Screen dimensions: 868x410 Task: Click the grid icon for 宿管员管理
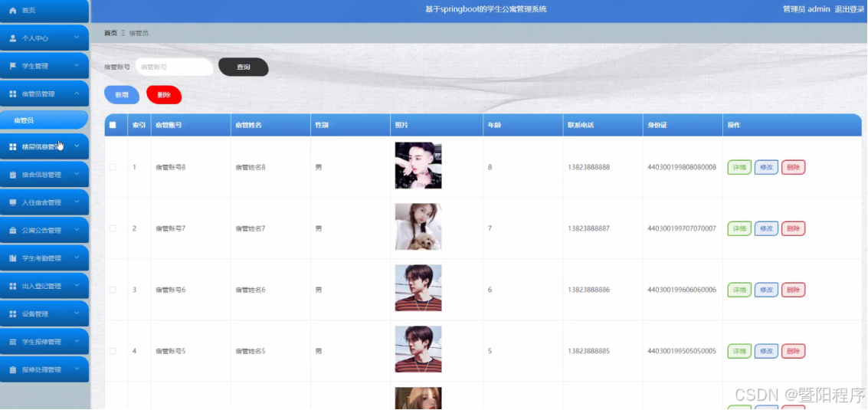pos(13,94)
